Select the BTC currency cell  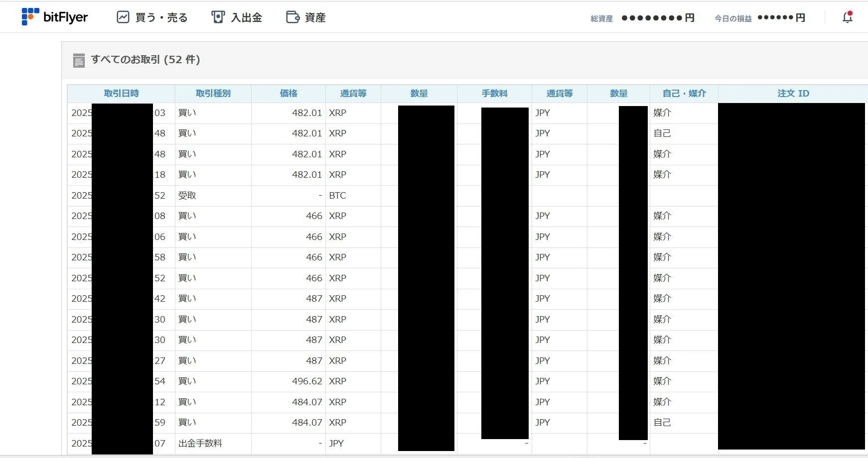click(x=353, y=196)
